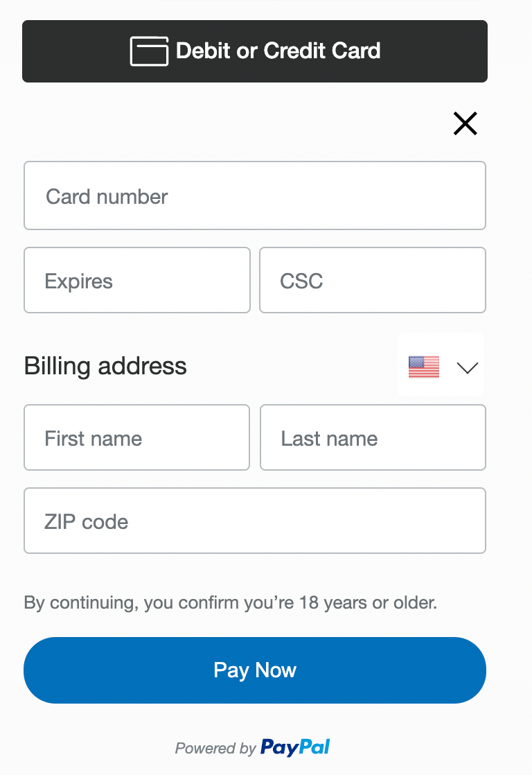Viewport: 532px width, 775px height.
Task: Click the PayPal logo at the bottom
Action: [x=295, y=747]
